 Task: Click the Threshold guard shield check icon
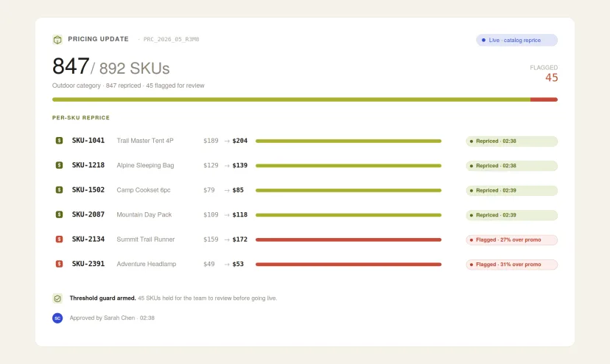[57, 298]
